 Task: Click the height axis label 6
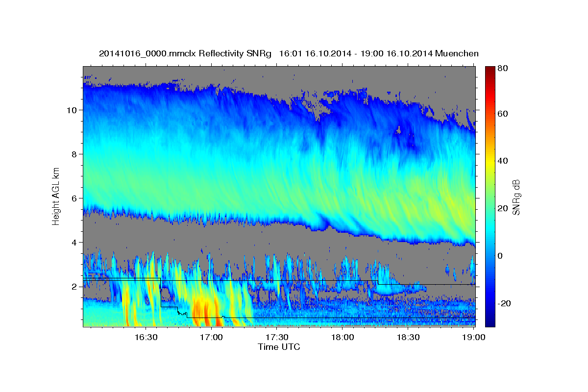(x=74, y=198)
